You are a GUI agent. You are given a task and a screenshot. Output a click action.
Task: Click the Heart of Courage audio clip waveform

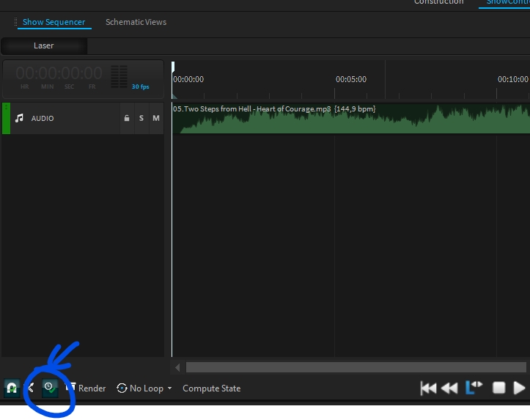(350, 121)
